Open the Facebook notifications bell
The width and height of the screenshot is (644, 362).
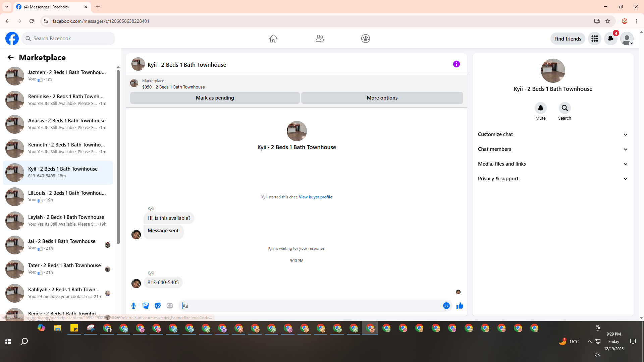click(610, 39)
